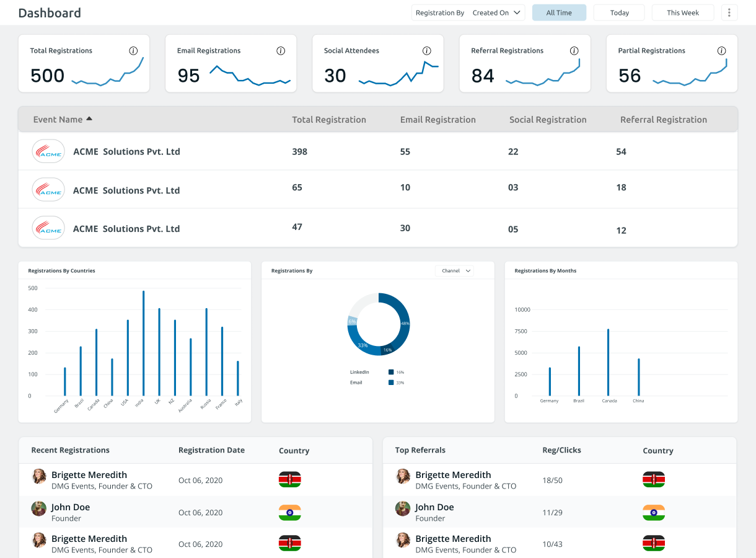Click the 56 Partial Registrations value

click(630, 76)
